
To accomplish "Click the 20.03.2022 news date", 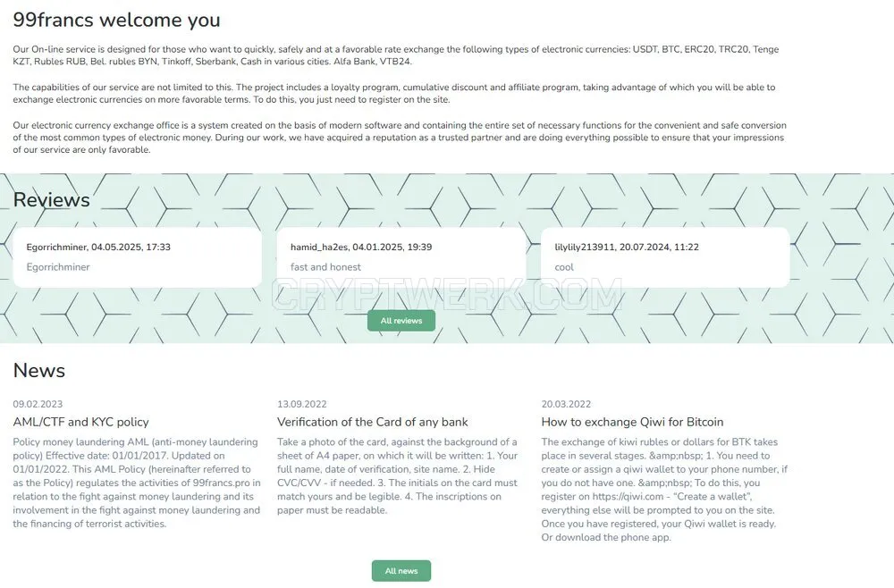I will click(x=566, y=404).
